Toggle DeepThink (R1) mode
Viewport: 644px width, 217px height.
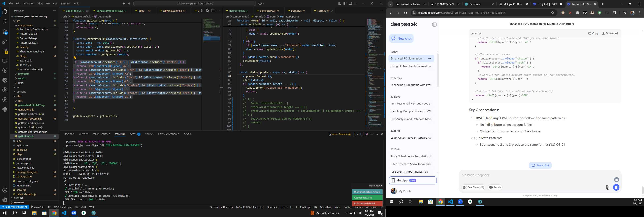473,187
